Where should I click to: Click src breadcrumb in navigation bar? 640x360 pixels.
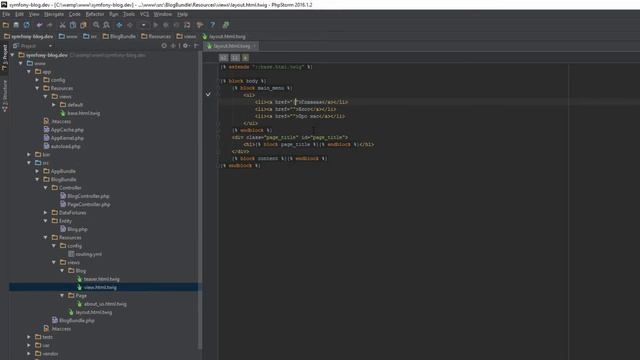pos(90,36)
